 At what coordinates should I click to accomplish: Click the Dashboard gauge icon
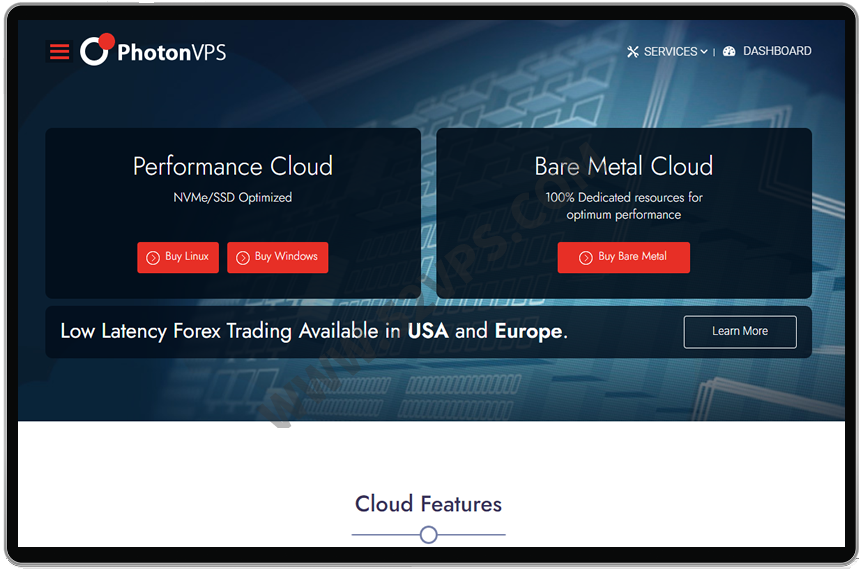click(x=729, y=51)
